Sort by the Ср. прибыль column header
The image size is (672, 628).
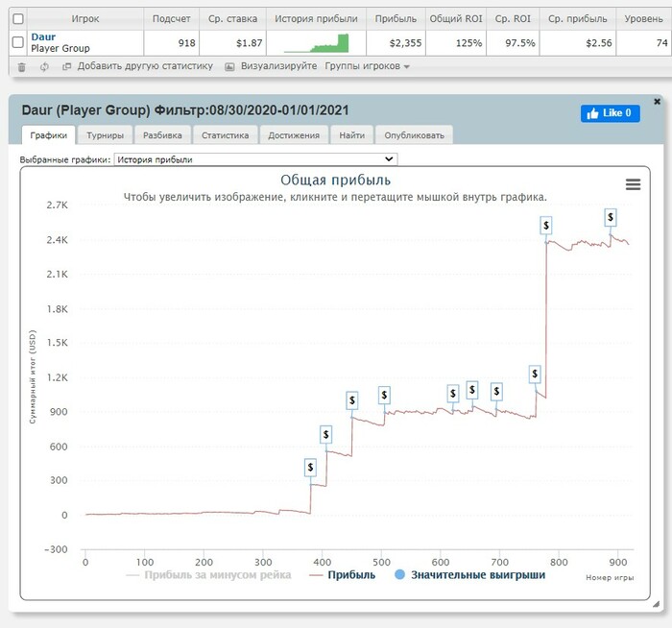click(578, 19)
